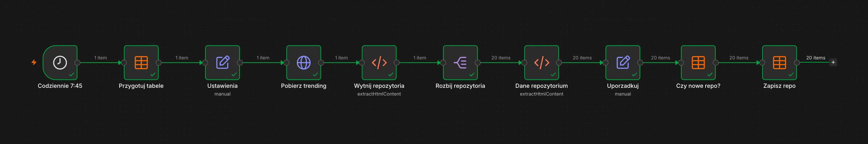This screenshot has width=868, height=144.
Task: Click the Codziennie 7:45 label
Action: 60,86
